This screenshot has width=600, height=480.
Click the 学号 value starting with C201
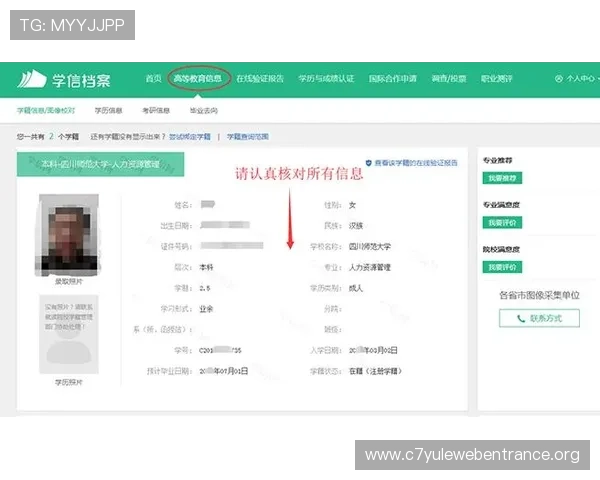220,350
